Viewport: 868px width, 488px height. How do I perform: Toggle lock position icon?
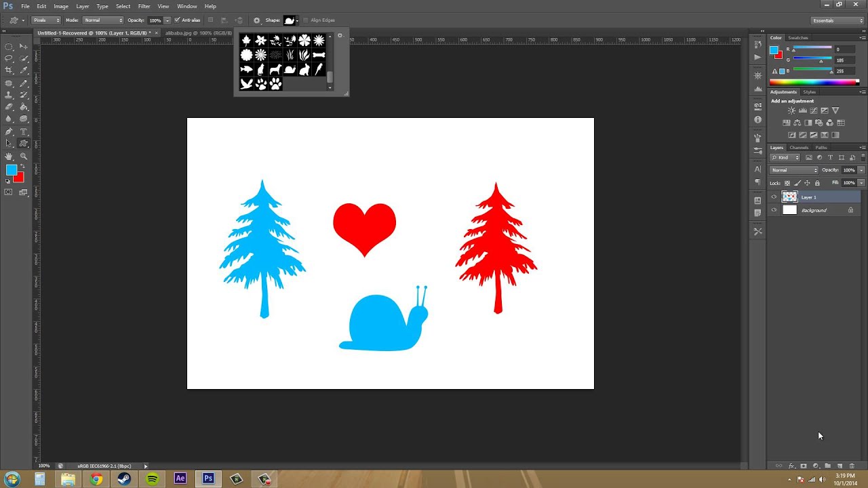807,183
